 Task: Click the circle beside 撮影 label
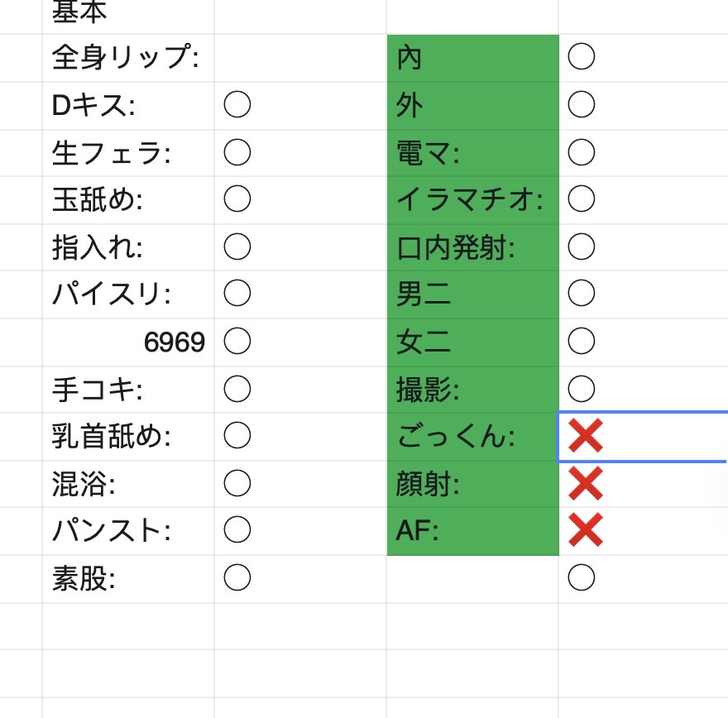pos(582,389)
